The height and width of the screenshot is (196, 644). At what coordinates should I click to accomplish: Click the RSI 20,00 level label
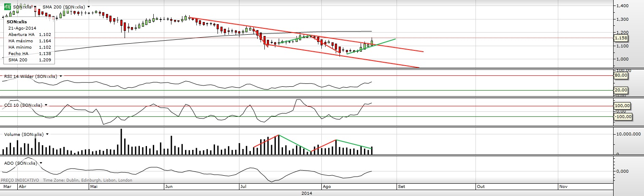[x=620, y=90]
